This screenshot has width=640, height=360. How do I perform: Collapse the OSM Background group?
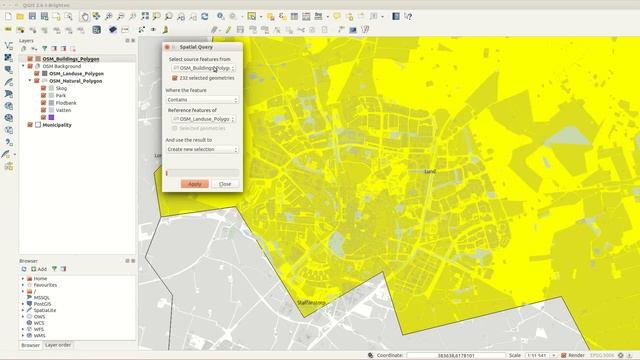(24, 66)
